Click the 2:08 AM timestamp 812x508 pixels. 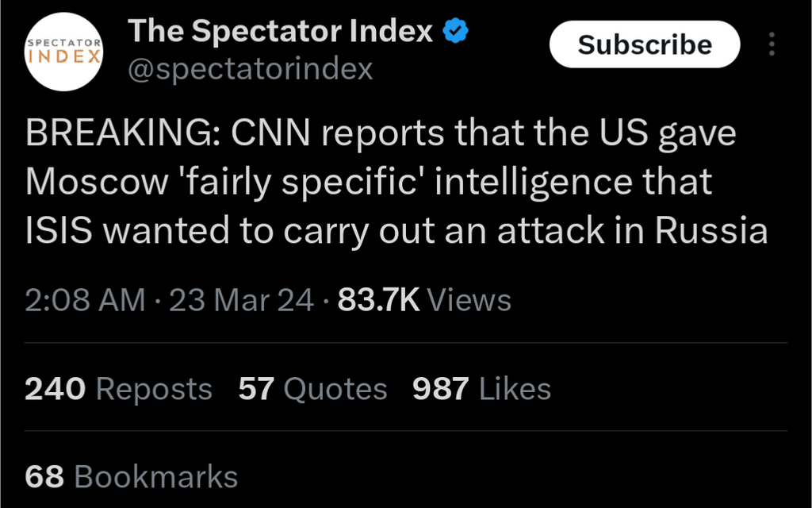86,300
